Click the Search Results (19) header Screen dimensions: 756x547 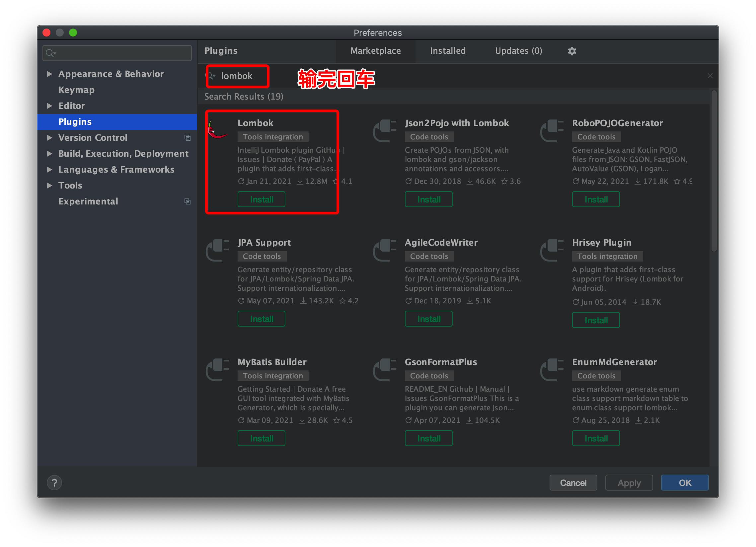coord(244,97)
